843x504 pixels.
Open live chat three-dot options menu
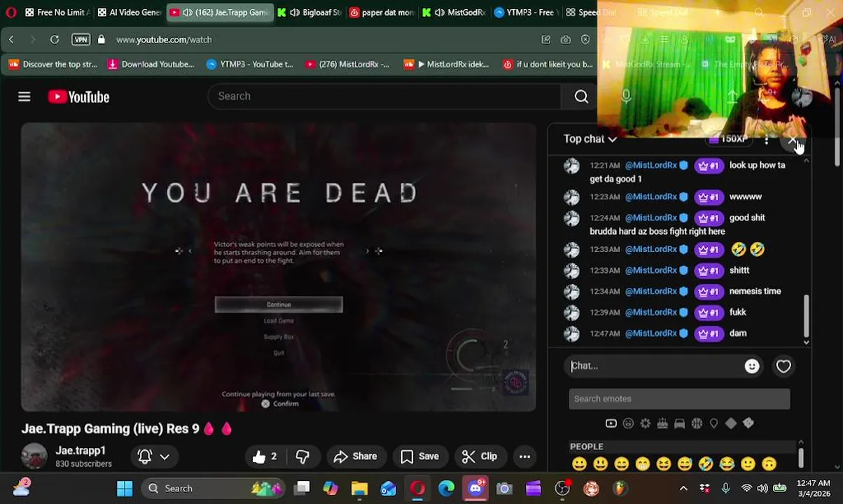click(x=767, y=141)
